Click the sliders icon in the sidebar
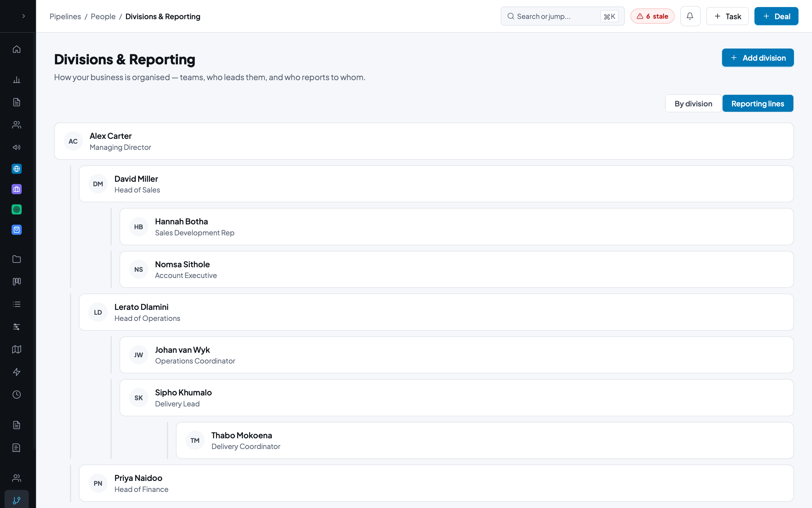812x508 pixels. coord(16,327)
